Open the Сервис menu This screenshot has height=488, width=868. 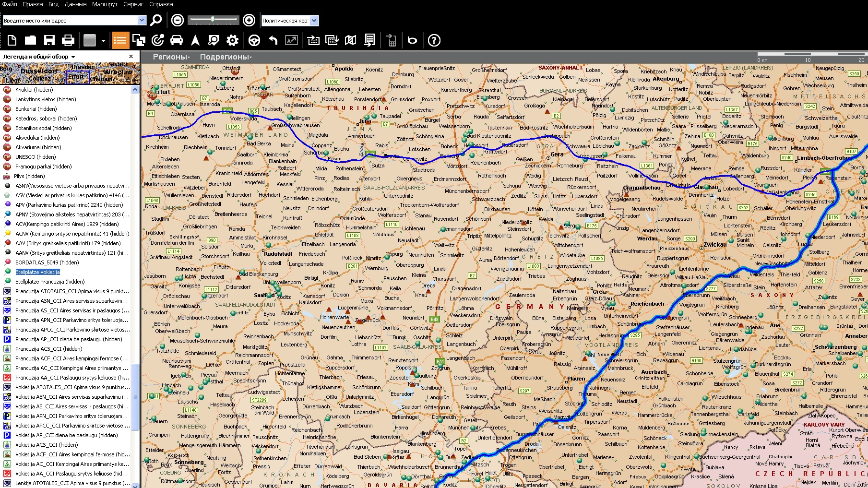coord(133,4)
